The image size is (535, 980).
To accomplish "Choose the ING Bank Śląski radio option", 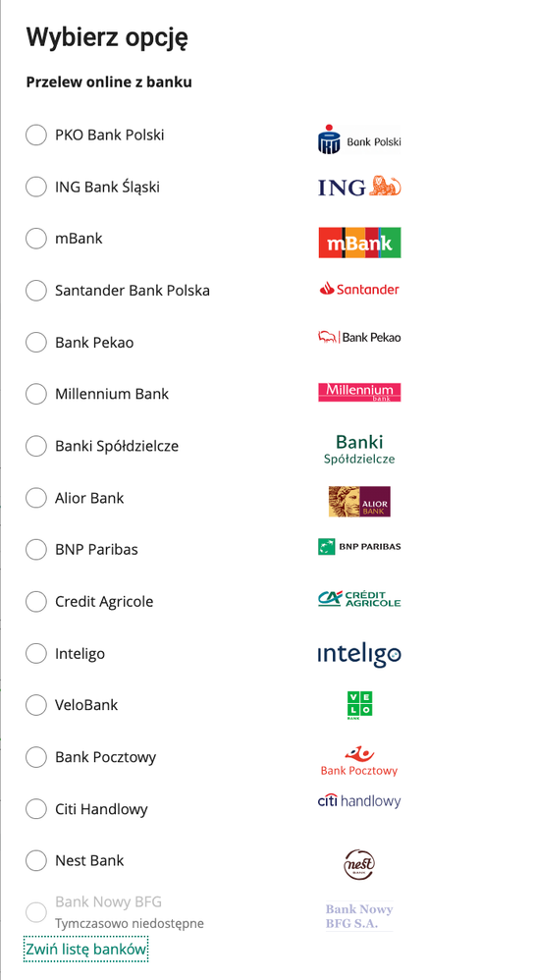I will [36, 187].
